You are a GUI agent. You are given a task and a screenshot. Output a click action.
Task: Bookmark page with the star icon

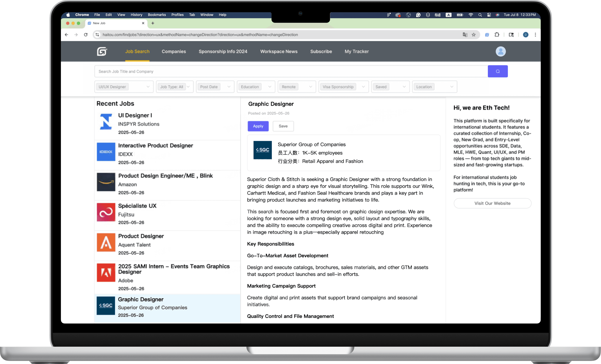[x=474, y=35]
